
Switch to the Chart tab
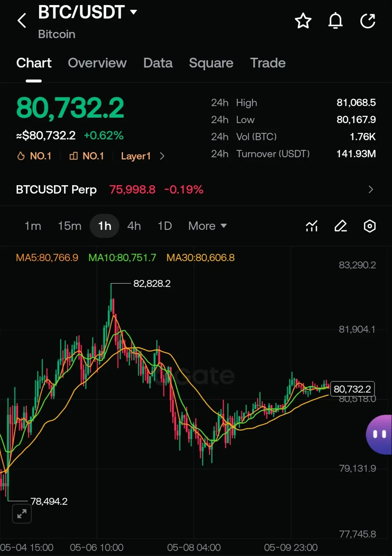pos(34,63)
